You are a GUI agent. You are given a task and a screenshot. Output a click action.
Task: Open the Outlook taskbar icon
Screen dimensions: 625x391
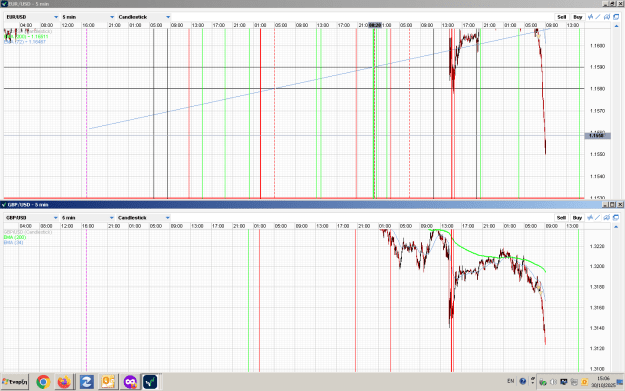pos(108,382)
